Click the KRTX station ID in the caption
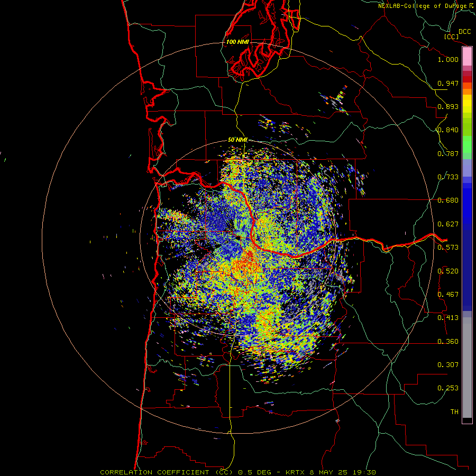476x476 pixels. point(296,472)
